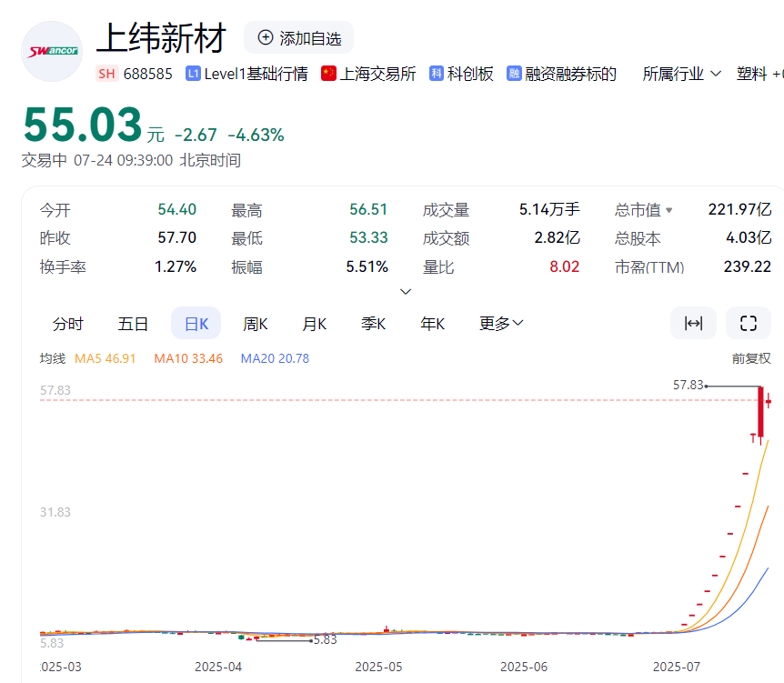784x683 pixels.
Task: Click the MA20 20.78 indicator label
Action: (275, 358)
